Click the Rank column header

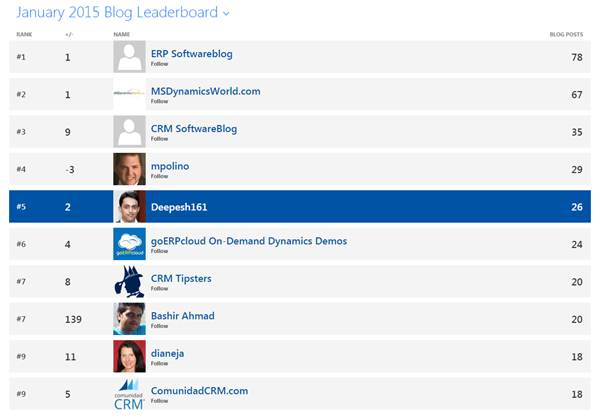click(24, 34)
